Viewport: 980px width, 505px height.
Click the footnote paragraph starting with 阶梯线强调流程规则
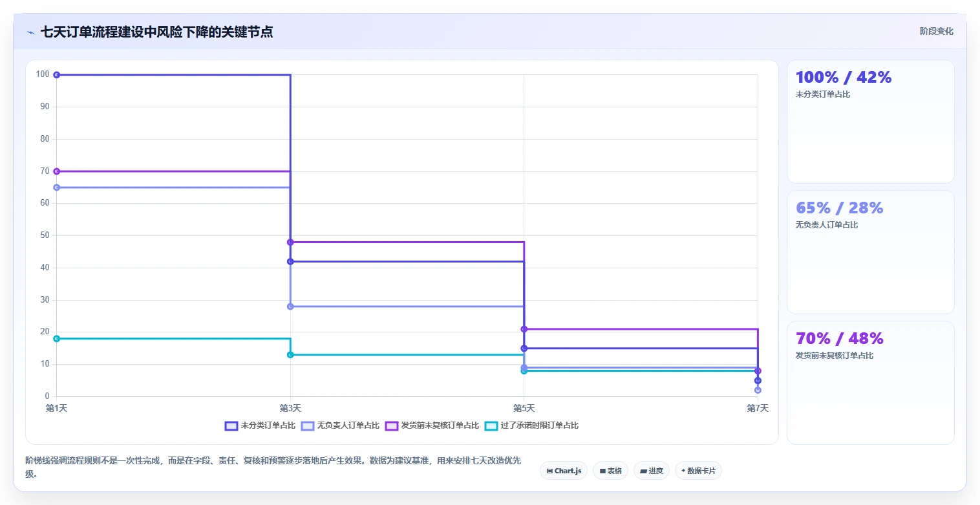pos(273,467)
